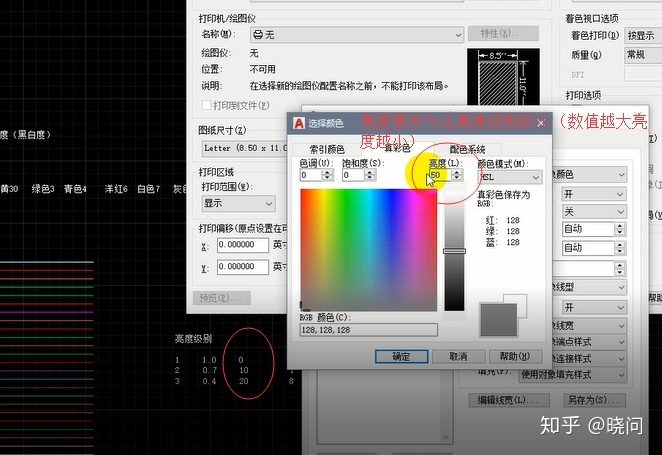The image size is (662, 455).
Task: Open the 线宽 dropdown
Action: [589, 326]
